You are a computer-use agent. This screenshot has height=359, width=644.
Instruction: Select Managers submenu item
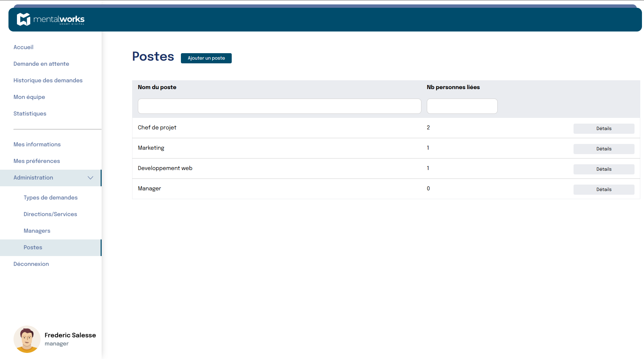[37, 231]
